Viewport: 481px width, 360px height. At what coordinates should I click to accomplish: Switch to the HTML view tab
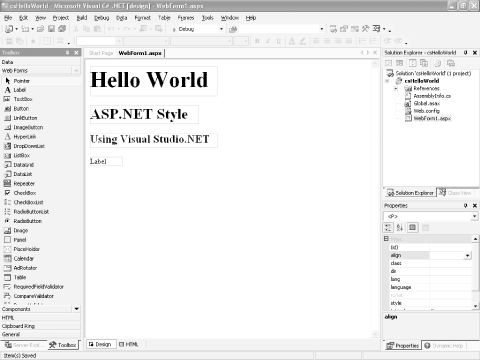tap(129, 344)
